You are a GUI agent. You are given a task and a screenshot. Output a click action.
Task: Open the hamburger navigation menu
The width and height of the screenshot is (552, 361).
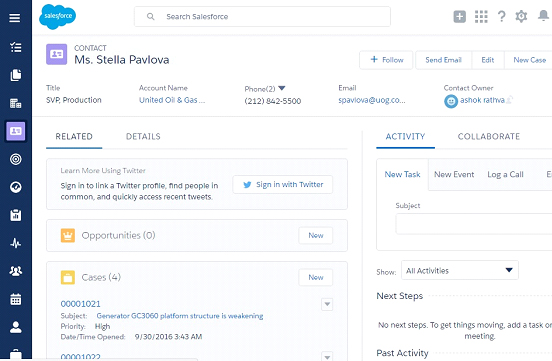[x=15, y=18]
